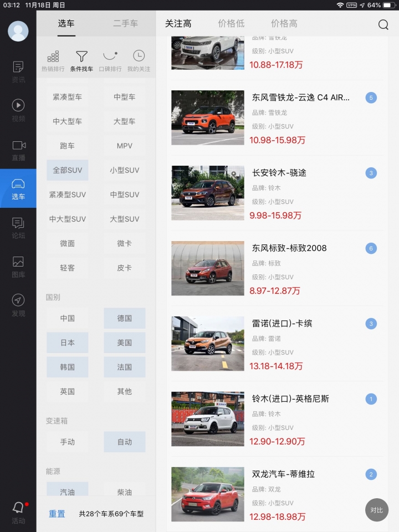Open 长安铃木-骁途 car photo
This screenshot has height=532, width=399.
208,193
